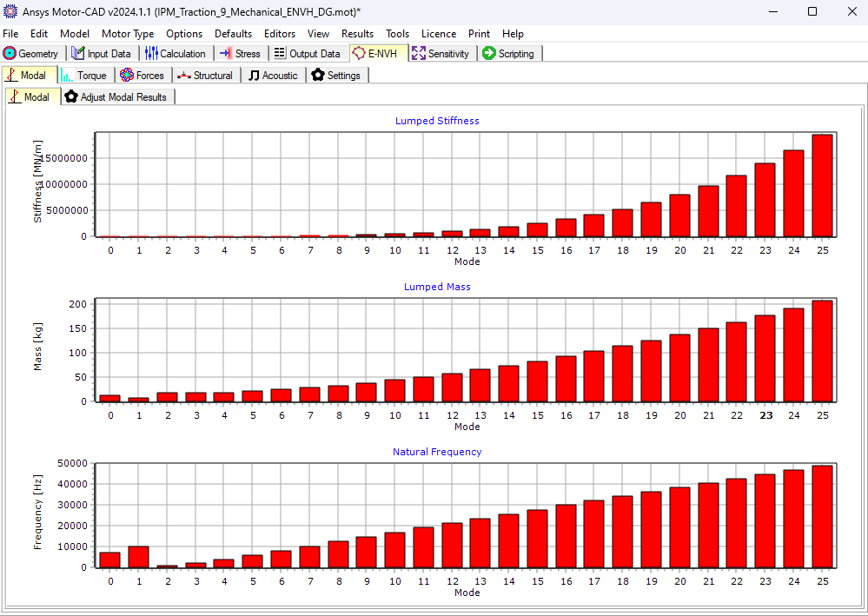Open the Scripting tab
This screenshot has width=868, height=616.
click(x=511, y=53)
